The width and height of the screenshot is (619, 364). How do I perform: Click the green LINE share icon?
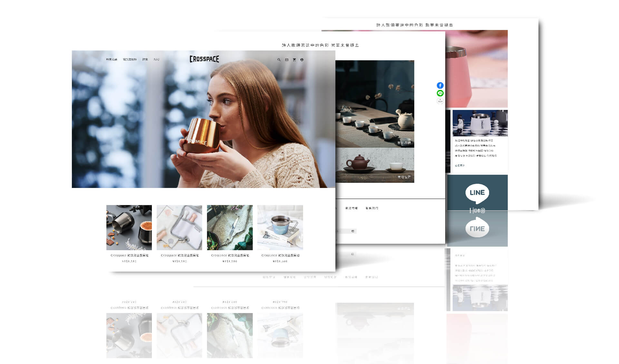(x=440, y=93)
